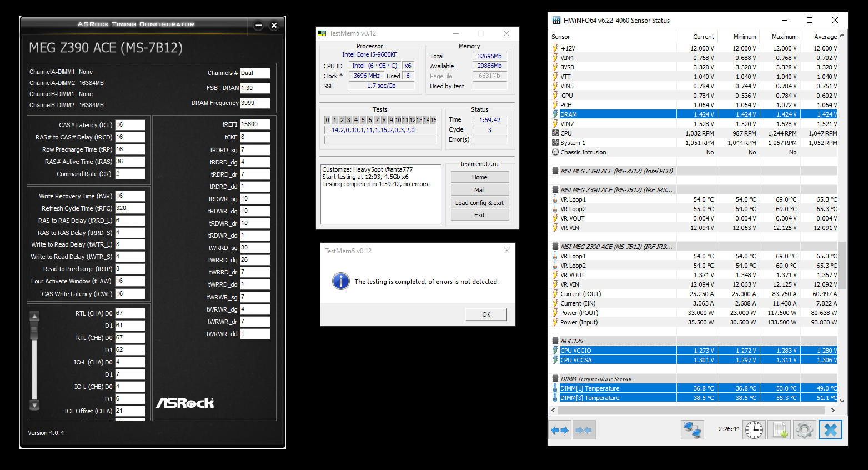
Task: Click the blue X icon in HWiNFO's bottom toolbar
Action: pos(831,430)
